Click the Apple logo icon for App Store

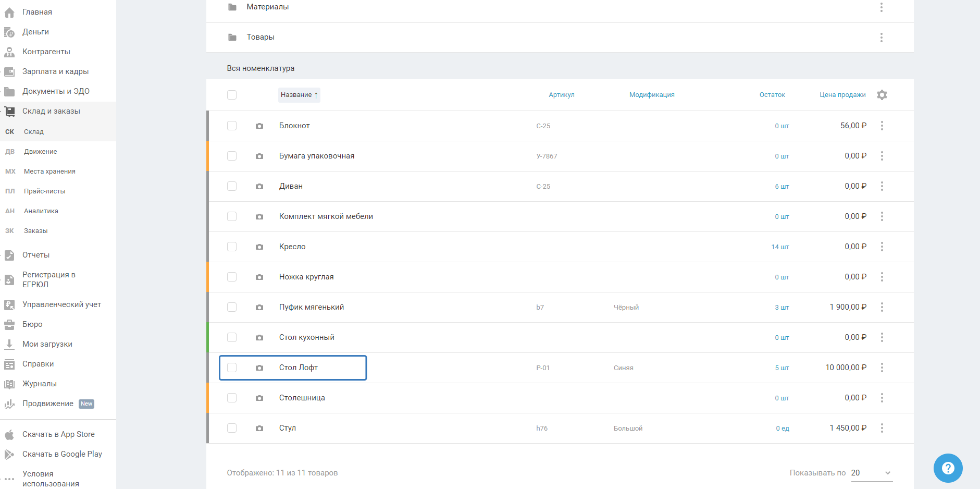point(9,435)
